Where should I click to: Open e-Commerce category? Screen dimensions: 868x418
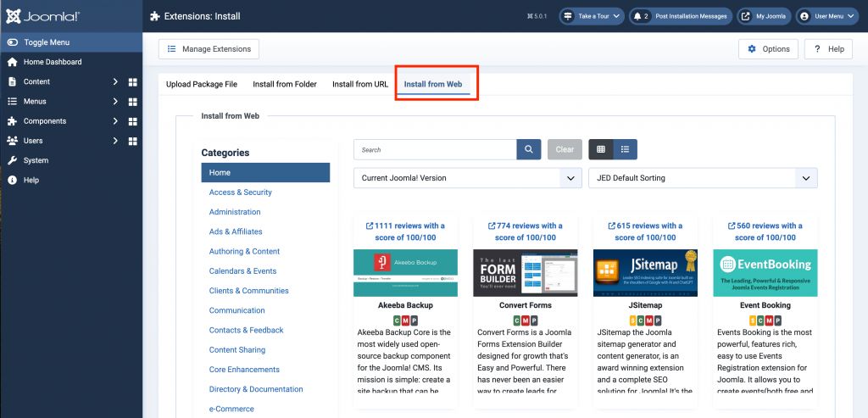231,409
